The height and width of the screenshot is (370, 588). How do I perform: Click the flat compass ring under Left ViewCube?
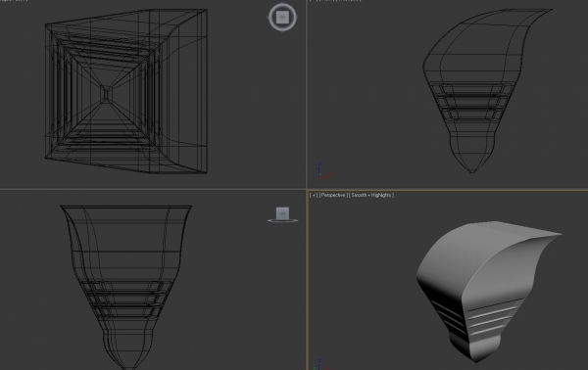(x=282, y=221)
